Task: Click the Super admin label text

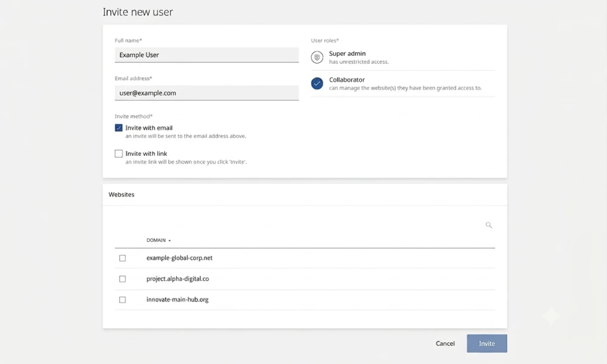Action: [x=347, y=53]
